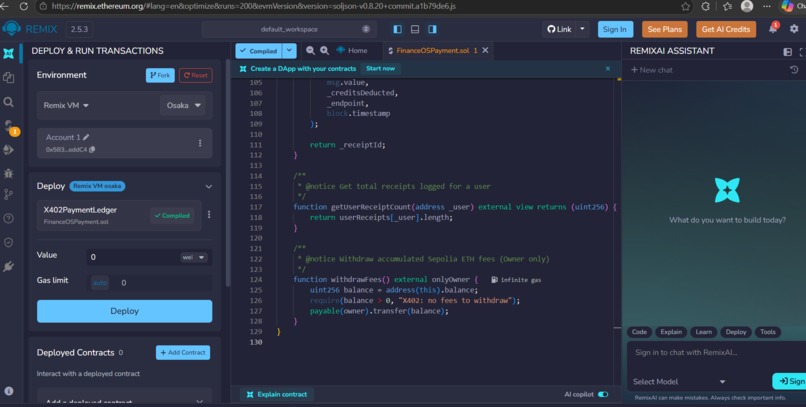Open Remix VM environment dropdown

[66, 105]
